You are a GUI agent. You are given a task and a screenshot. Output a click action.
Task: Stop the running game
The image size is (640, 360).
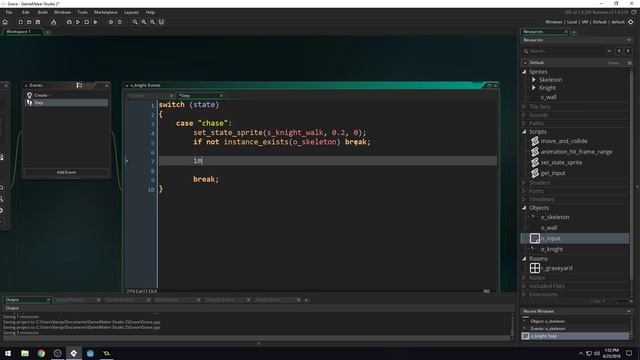pos(87,22)
